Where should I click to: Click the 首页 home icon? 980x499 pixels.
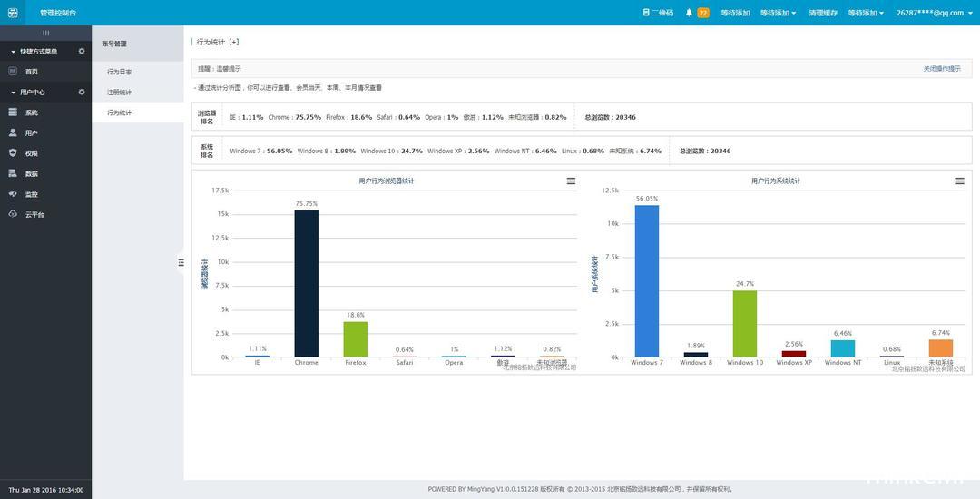13,71
